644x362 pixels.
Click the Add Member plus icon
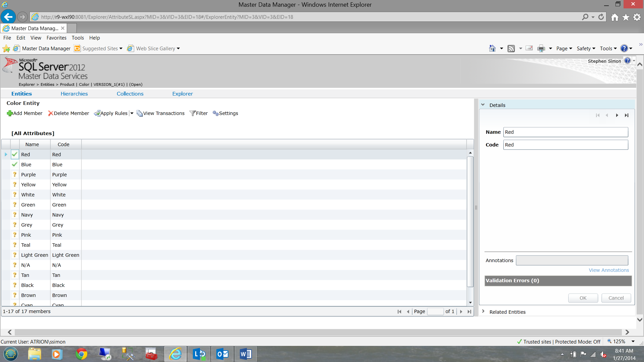(x=10, y=113)
